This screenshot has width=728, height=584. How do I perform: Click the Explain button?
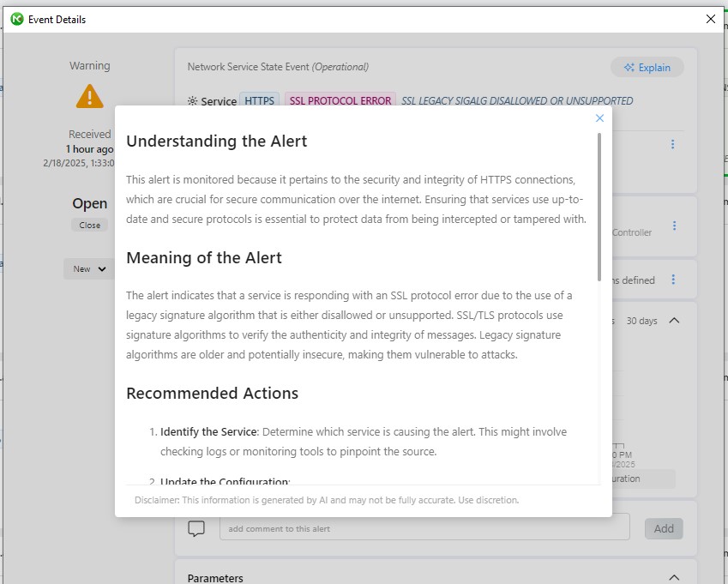pyautogui.click(x=647, y=67)
